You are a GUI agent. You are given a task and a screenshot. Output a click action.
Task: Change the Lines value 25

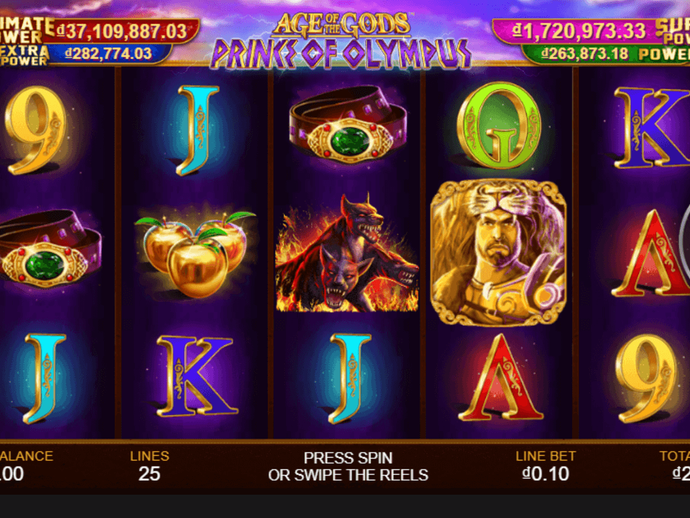pyautogui.click(x=149, y=474)
